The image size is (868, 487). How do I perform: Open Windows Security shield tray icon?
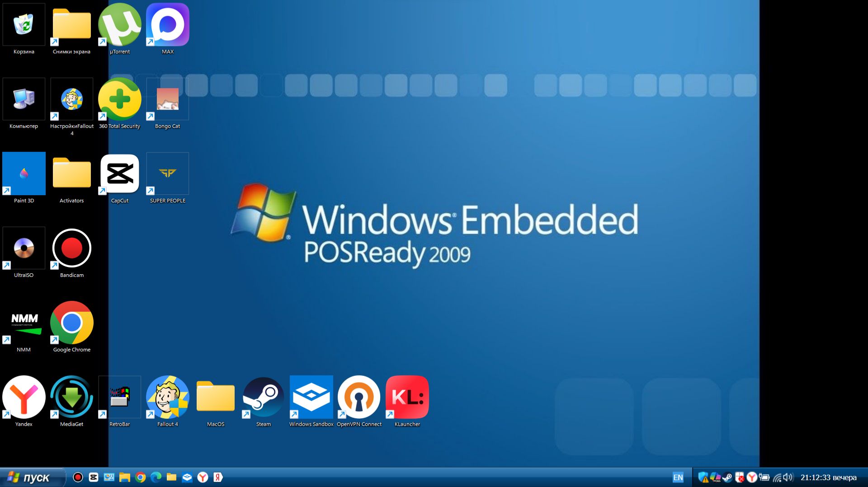[x=703, y=478]
